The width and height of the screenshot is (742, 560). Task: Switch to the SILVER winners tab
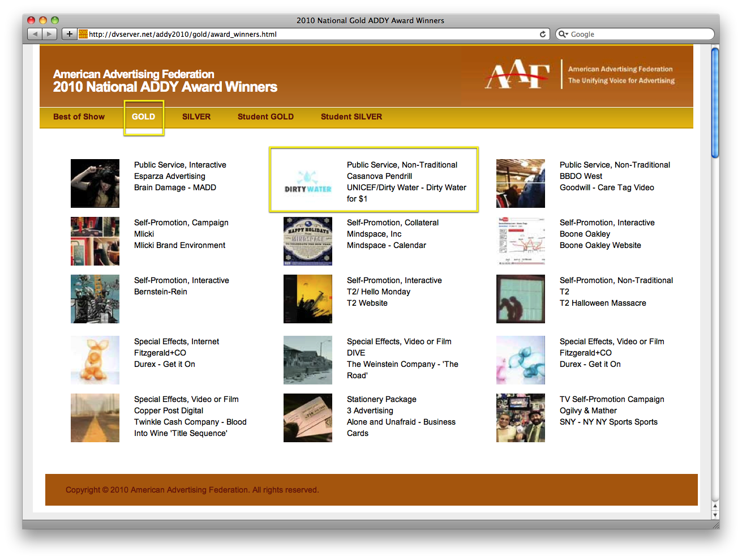pyautogui.click(x=196, y=117)
